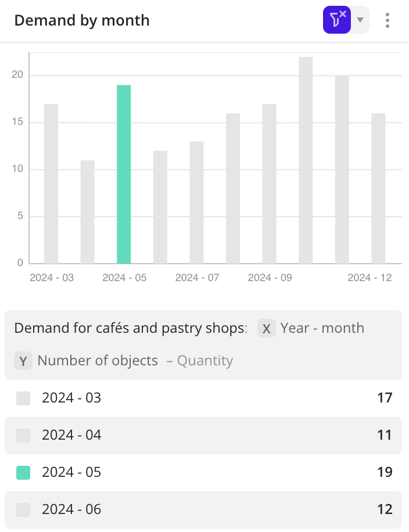Select the 2024 - 06 legend row
409x532 pixels.
[x=203, y=510]
